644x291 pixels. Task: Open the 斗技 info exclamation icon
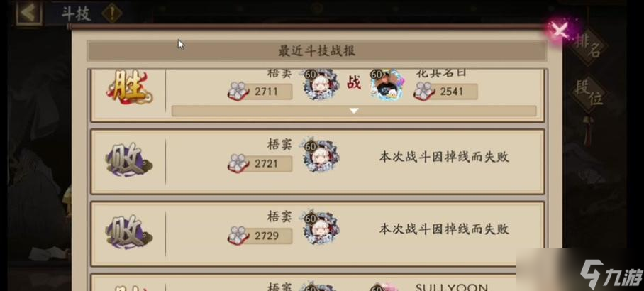pos(111,13)
